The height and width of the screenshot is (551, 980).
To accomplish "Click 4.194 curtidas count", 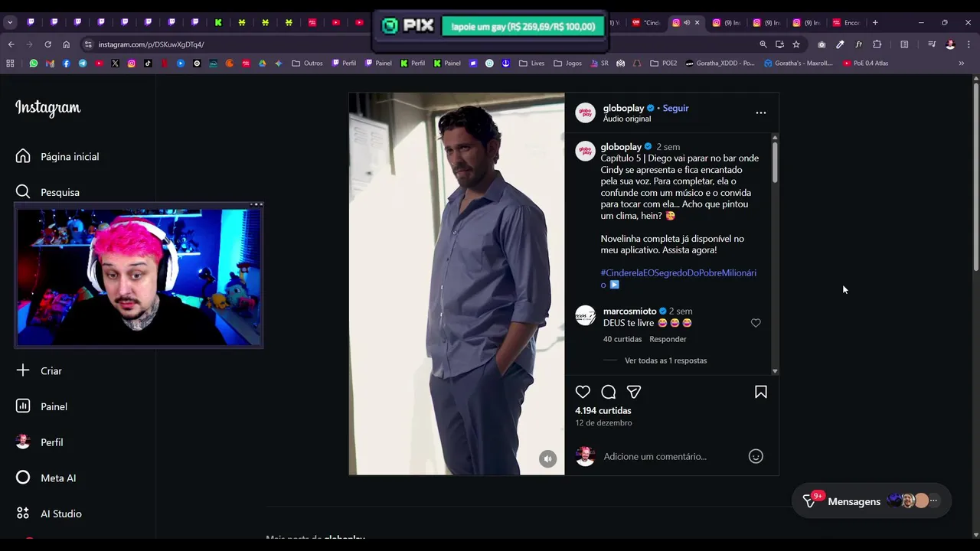I will pos(603,411).
